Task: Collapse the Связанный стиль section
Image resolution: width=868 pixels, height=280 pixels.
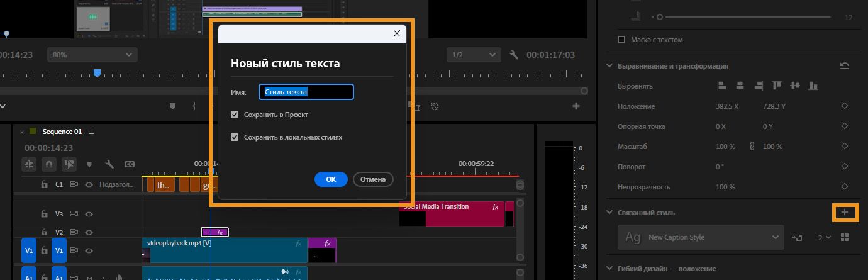Action: pyautogui.click(x=609, y=213)
